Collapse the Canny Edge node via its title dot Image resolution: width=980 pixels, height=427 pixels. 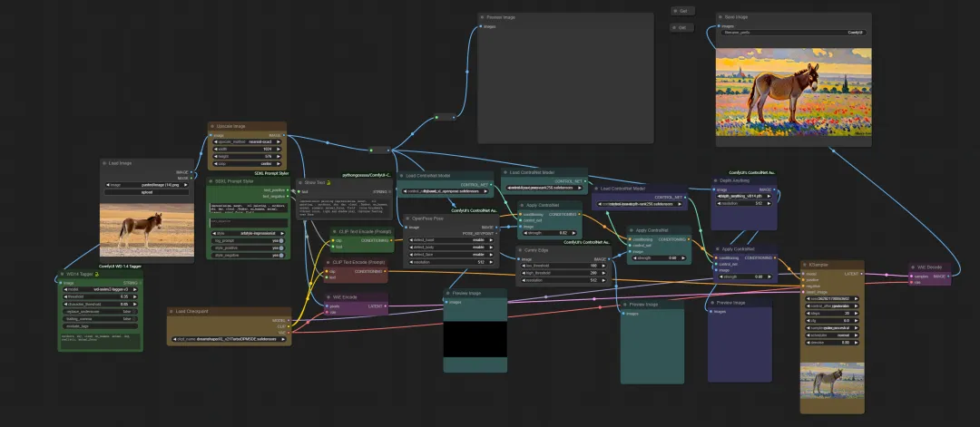click(x=521, y=249)
